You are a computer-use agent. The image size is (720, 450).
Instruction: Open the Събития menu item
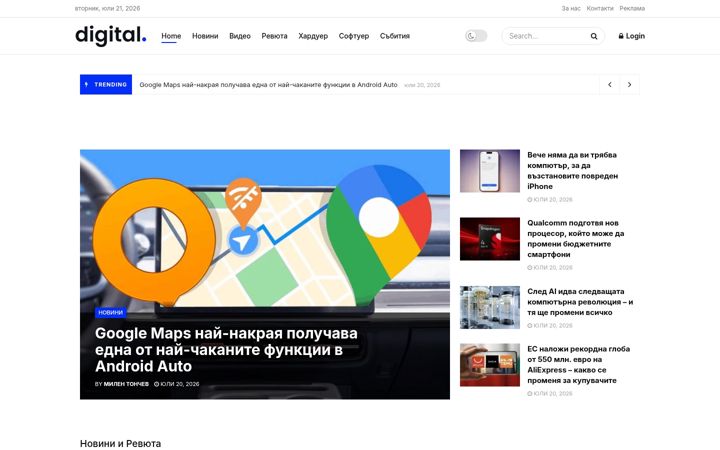[395, 36]
